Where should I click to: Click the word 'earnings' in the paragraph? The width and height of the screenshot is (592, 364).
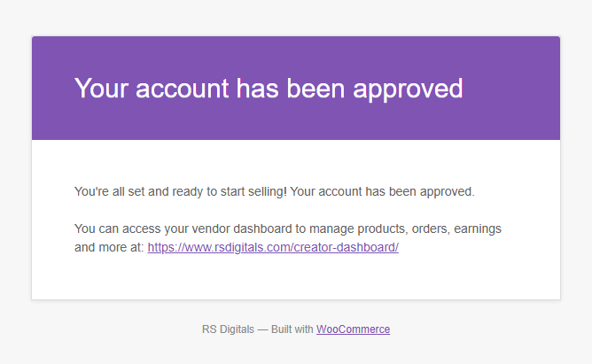coord(478,229)
